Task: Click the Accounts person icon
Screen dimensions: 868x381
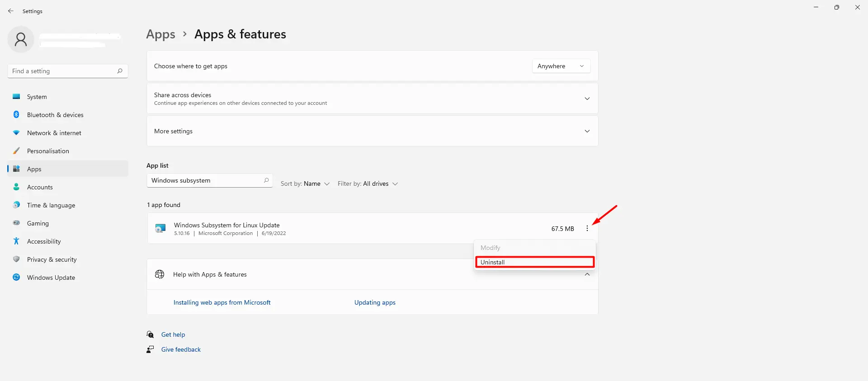Action: pyautogui.click(x=16, y=187)
